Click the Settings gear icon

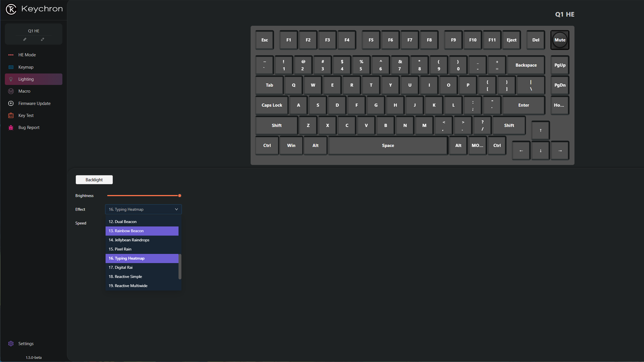11,344
